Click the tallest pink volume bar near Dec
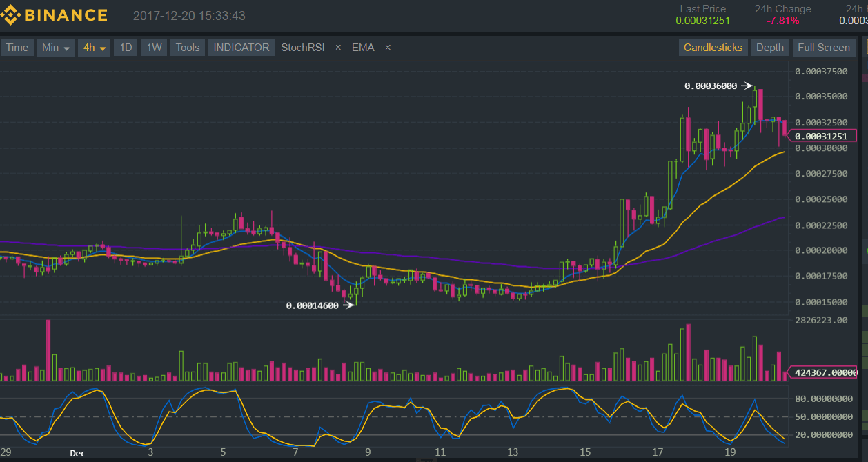Screen dimensions: 868x462 pyautogui.click(x=48, y=350)
